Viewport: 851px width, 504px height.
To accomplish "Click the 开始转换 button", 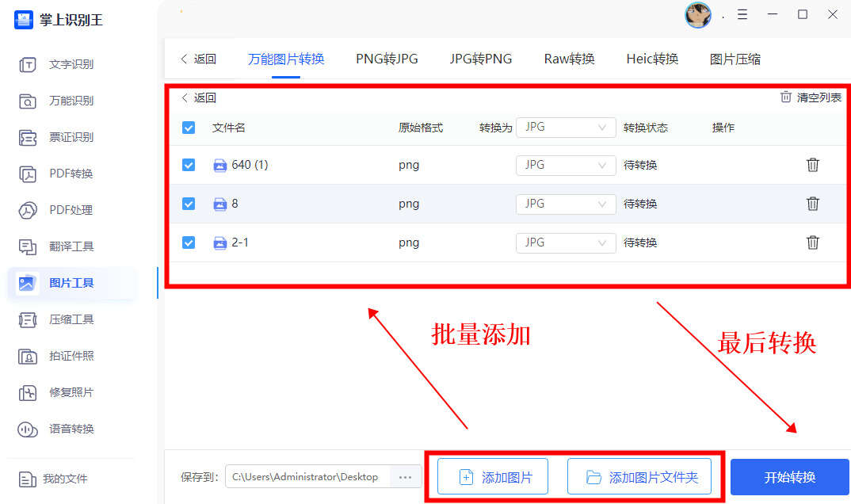I will (x=789, y=477).
